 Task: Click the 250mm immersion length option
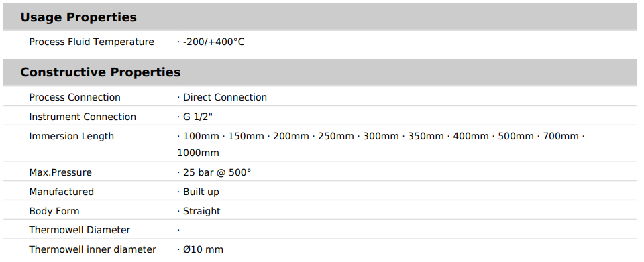pos(336,136)
